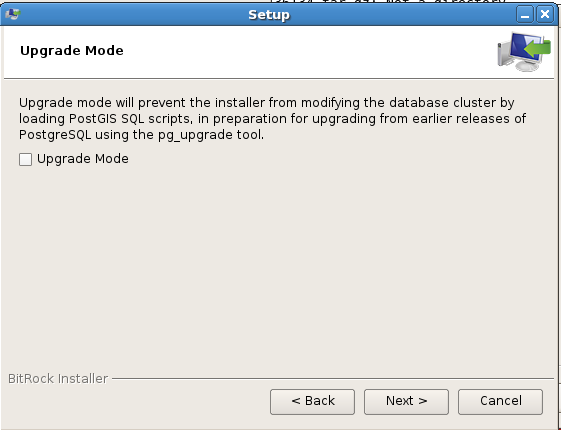Proceed with the Next button
The image size is (561, 430).
pos(406,402)
